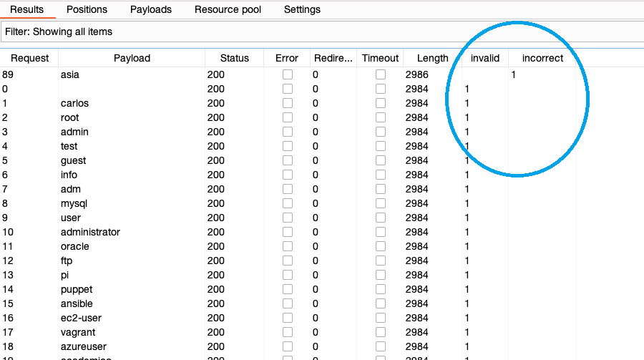644x360 pixels.
Task: Select the admin payload row
Action: [x=322, y=132]
